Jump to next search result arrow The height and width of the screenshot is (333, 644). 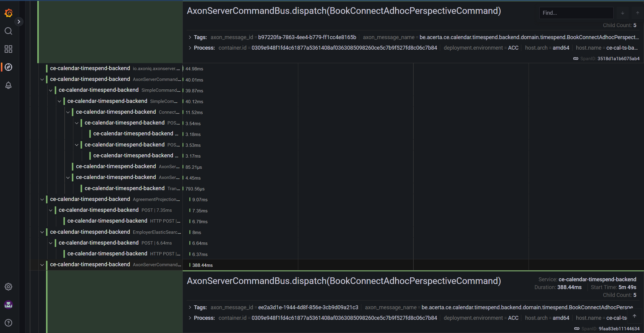(x=623, y=13)
